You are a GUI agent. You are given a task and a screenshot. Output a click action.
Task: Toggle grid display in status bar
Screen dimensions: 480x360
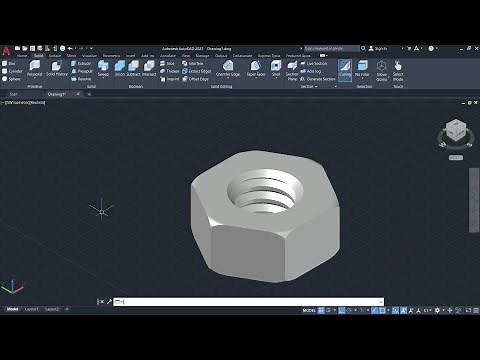pos(321,310)
